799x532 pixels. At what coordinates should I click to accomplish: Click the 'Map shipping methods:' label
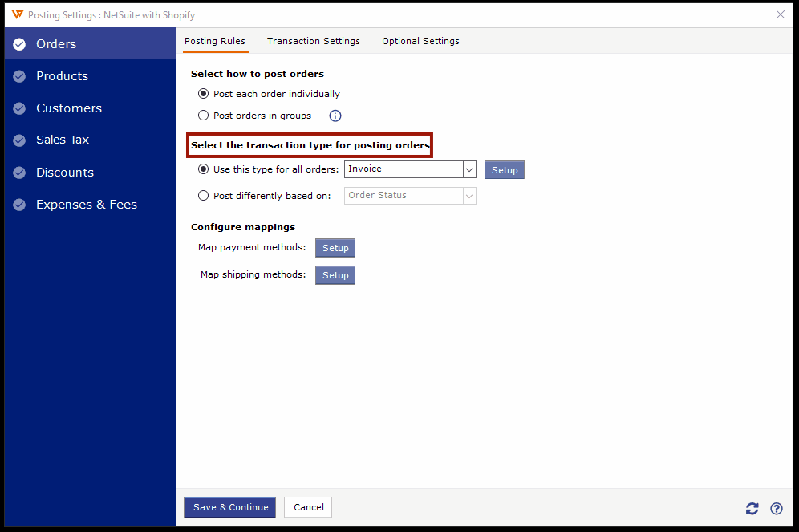point(253,274)
